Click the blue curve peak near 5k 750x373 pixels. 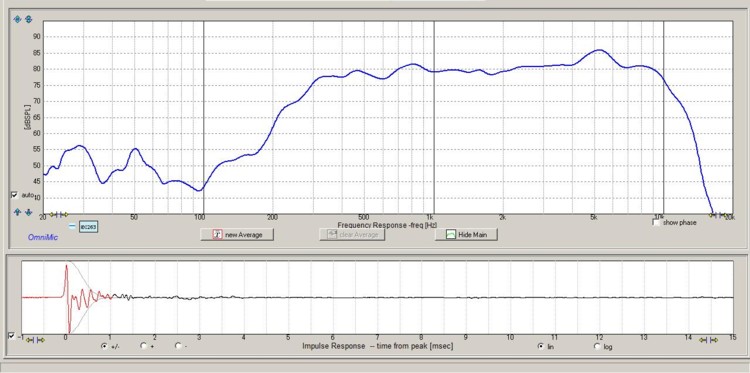(x=599, y=50)
